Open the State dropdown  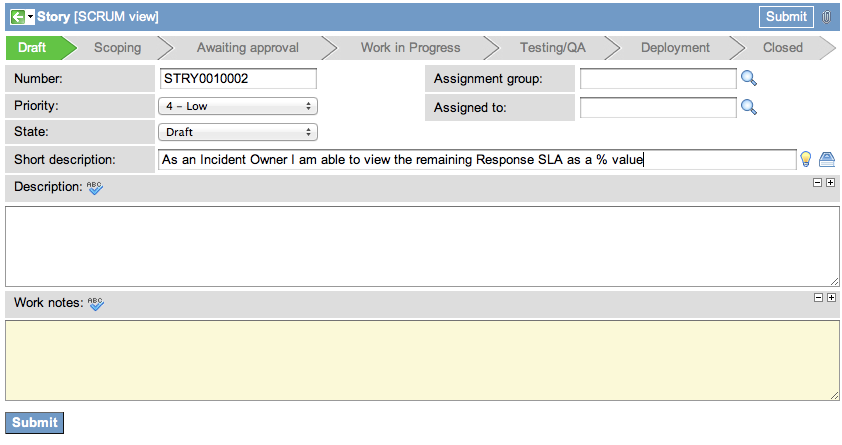point(238,132)
